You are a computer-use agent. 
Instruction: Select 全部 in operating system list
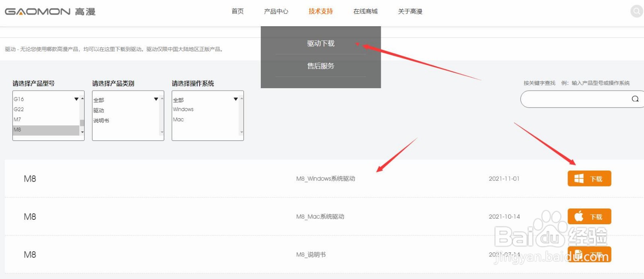206,100
